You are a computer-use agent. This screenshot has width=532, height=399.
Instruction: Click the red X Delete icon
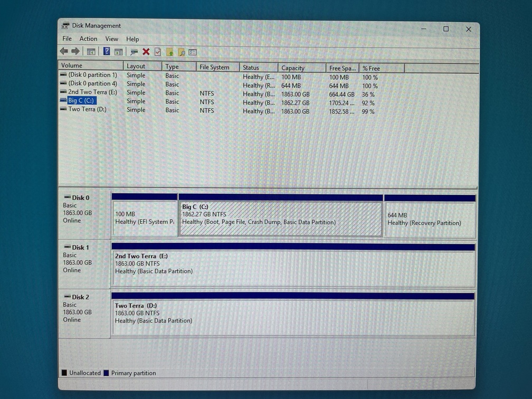146,52
